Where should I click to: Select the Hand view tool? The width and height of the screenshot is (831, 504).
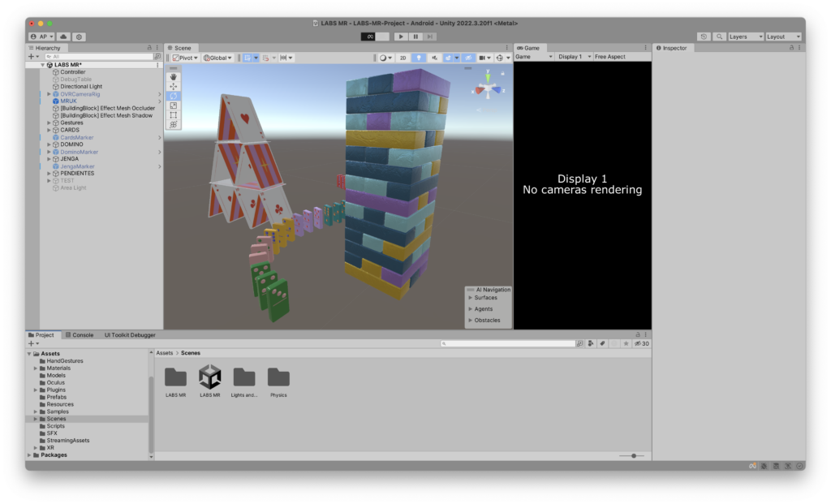[174, 76]
